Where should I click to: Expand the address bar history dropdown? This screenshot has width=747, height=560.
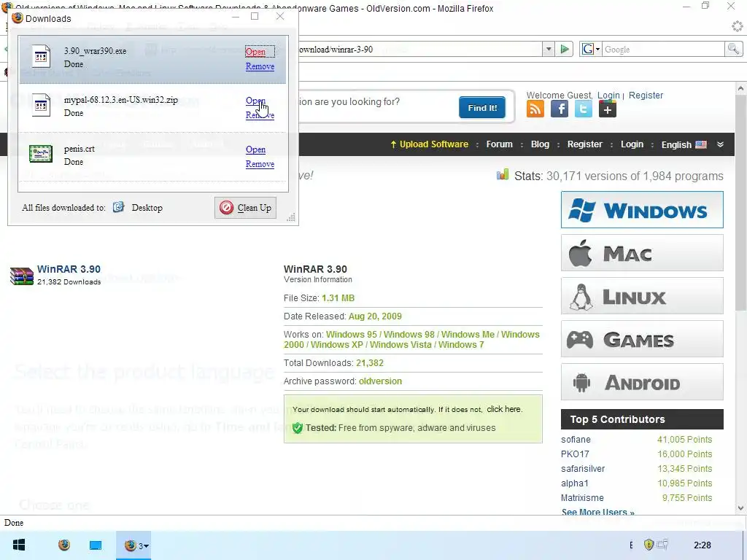[549, 49]
